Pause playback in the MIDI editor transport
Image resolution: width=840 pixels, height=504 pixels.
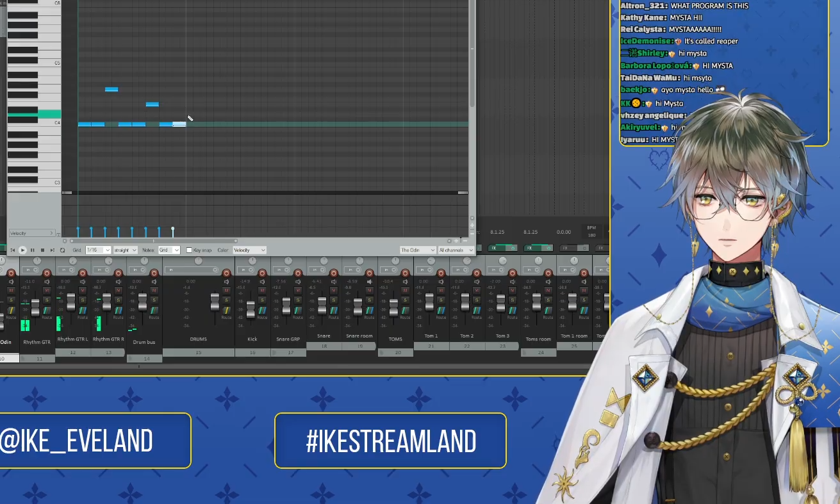[x=32, y=250]
